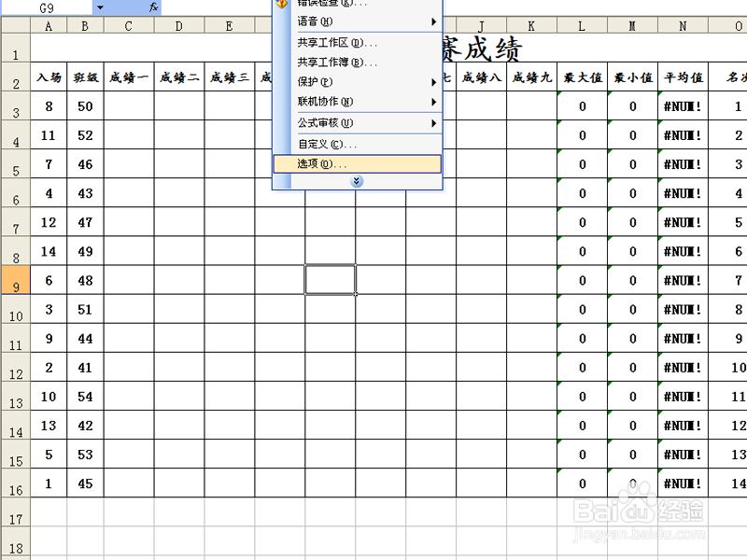The image size is (747, 560).
Task: Click the 成绩三 header cell
Action: (x=230, y=77)
